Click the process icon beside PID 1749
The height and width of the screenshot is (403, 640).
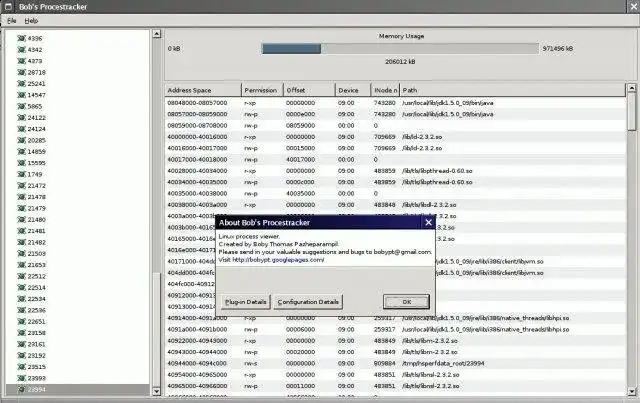pyautogui.click(x=22, y=174)
